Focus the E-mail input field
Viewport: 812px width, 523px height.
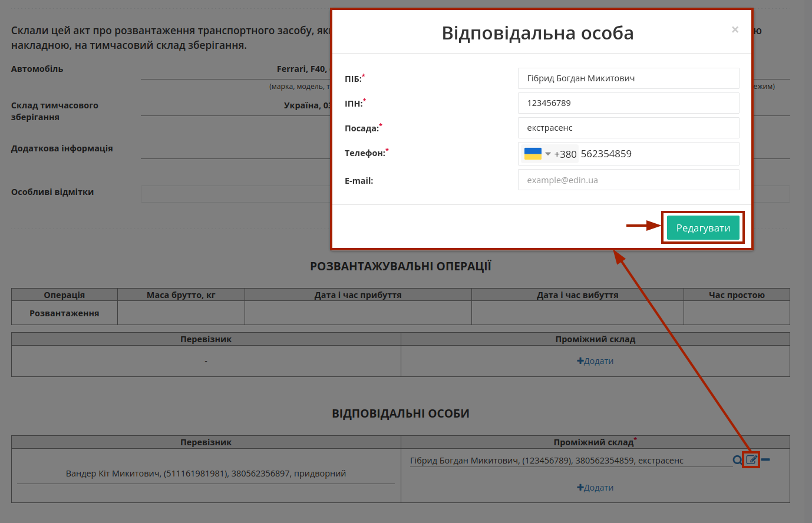[x=628, y=180]
